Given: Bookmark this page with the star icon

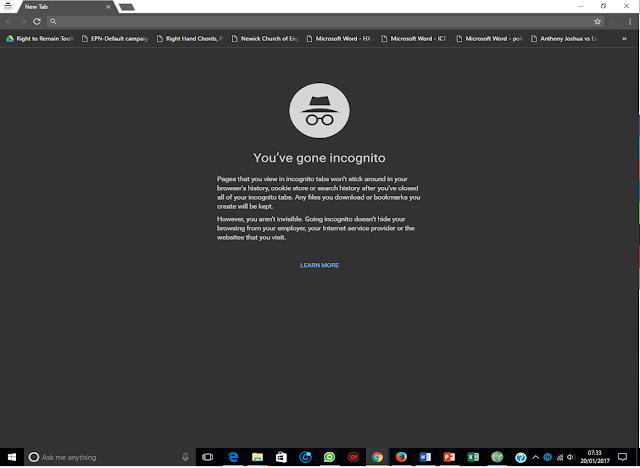Looking at the screenshot, I should [598, 22].
